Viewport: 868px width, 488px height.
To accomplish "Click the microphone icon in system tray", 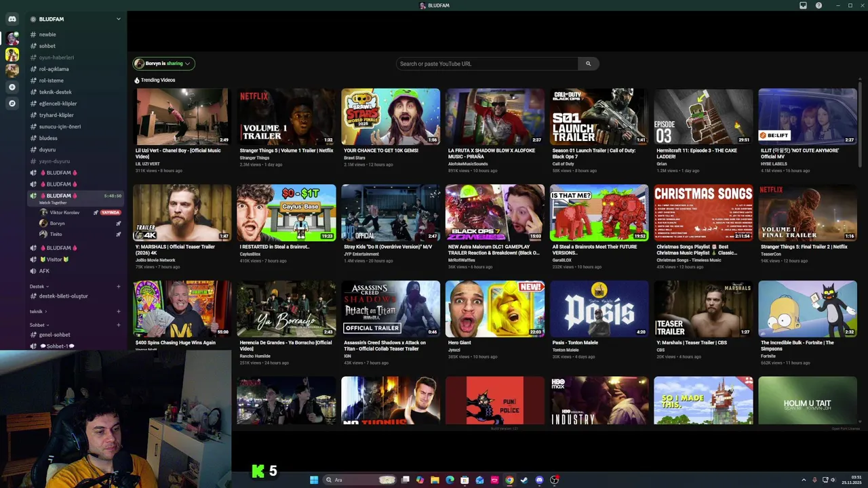I will click(814, 480).
